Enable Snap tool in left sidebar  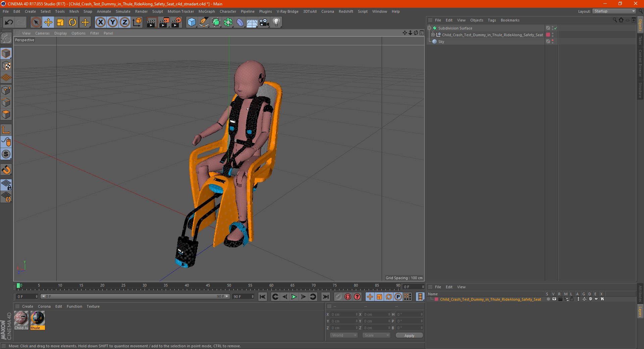[6, 170]
